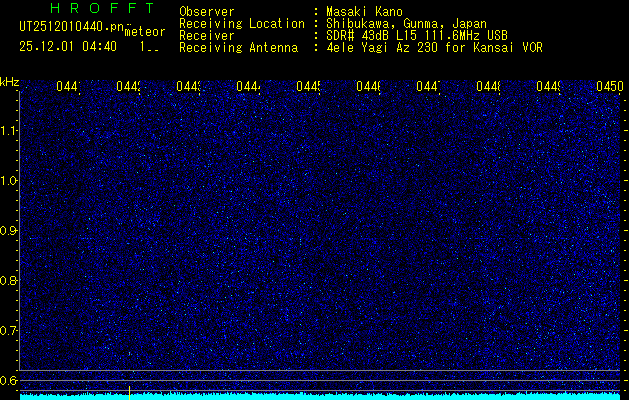Click Shibukawa, Gunma, Japan text

click(x=406, y=24)
